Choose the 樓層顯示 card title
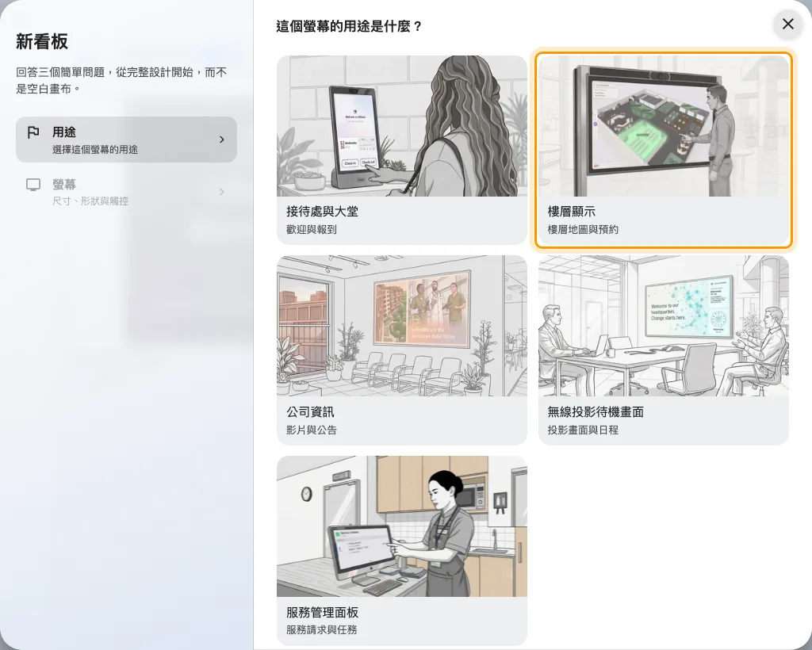 [x=571, y=211]
